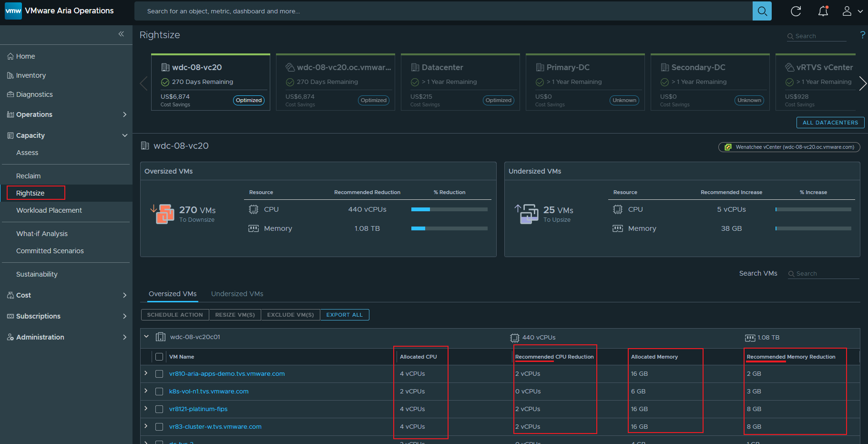Click the RESIZE VM(S) button
Screen dimensions: 868x444
point(235,315)
